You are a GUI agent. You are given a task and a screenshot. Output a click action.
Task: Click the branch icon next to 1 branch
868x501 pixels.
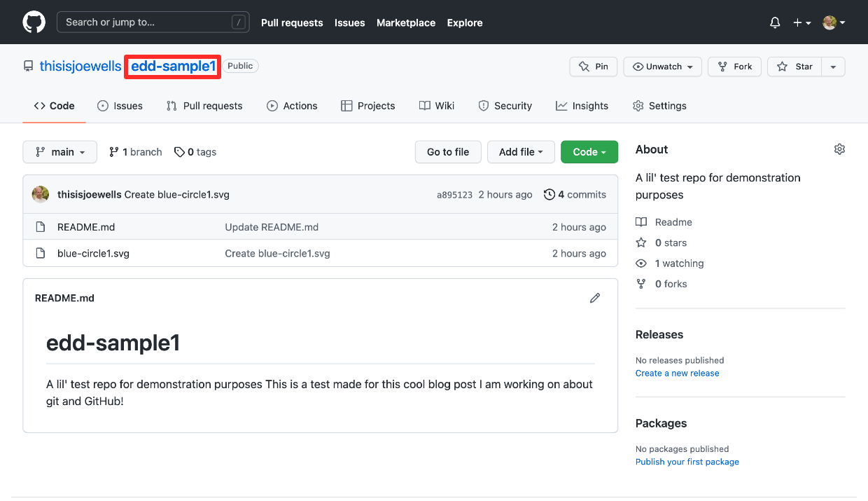(x=114, y=152)
